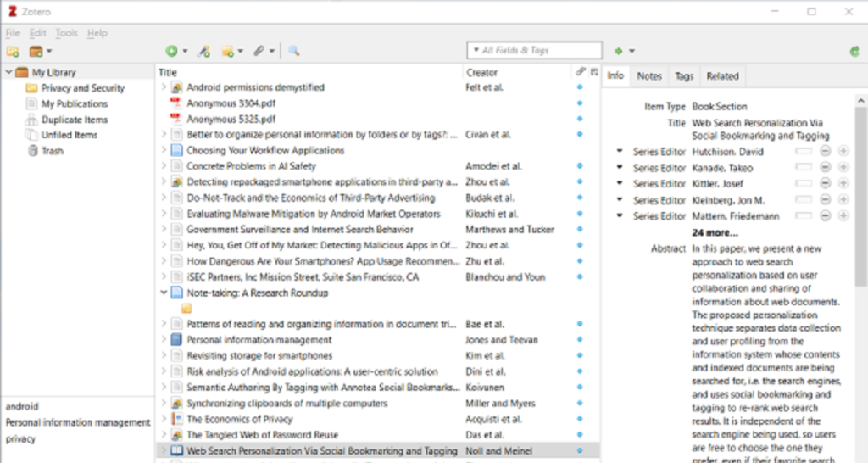This screenshot has height=463, width=868.
Task: Click the Add Item by Identifier wand
Action: tap(203, 52)
